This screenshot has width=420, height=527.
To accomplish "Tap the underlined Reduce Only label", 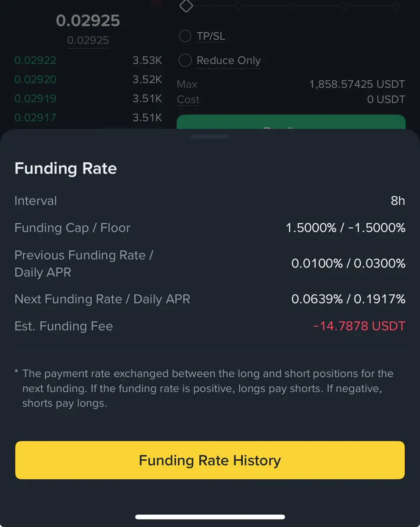I will point(229,60).
